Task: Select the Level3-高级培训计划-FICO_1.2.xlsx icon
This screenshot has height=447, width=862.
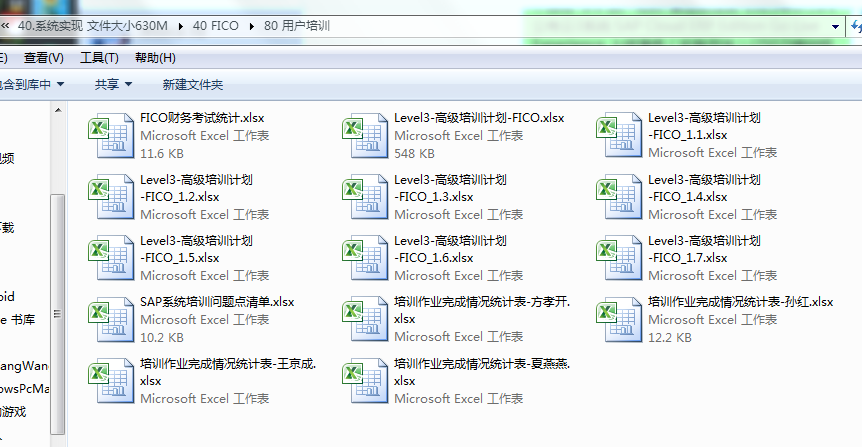Action: click(109, 198)
